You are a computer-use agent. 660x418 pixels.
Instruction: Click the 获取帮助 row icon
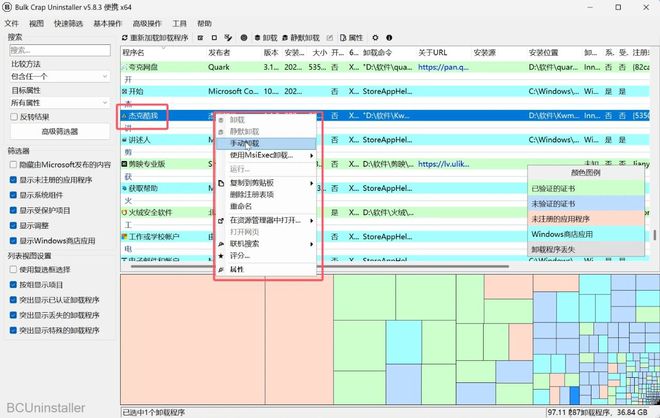[125, 188]
